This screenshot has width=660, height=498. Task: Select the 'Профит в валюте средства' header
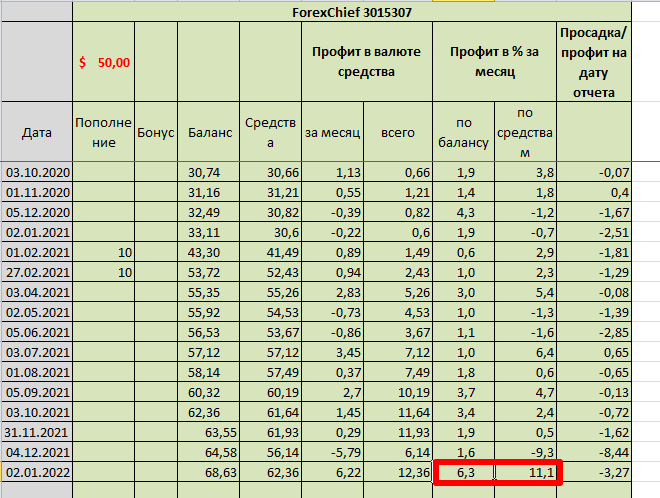click(367, 62)
